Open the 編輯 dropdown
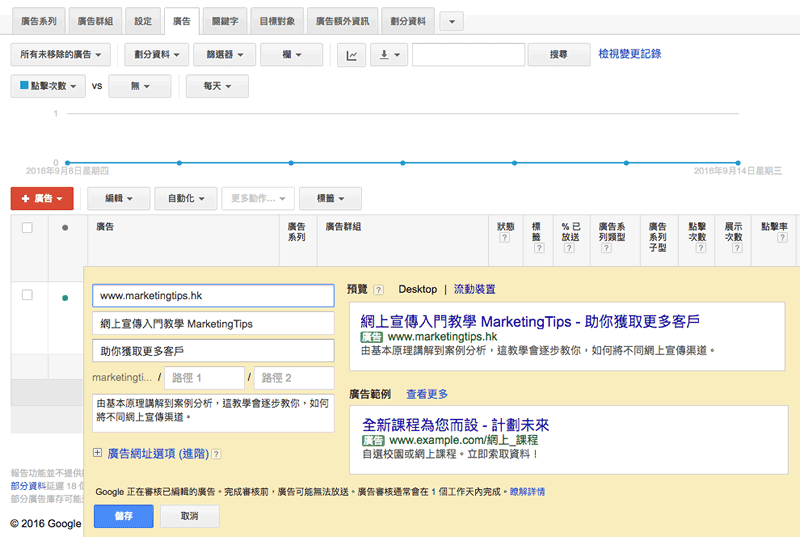 pos(118,198)
